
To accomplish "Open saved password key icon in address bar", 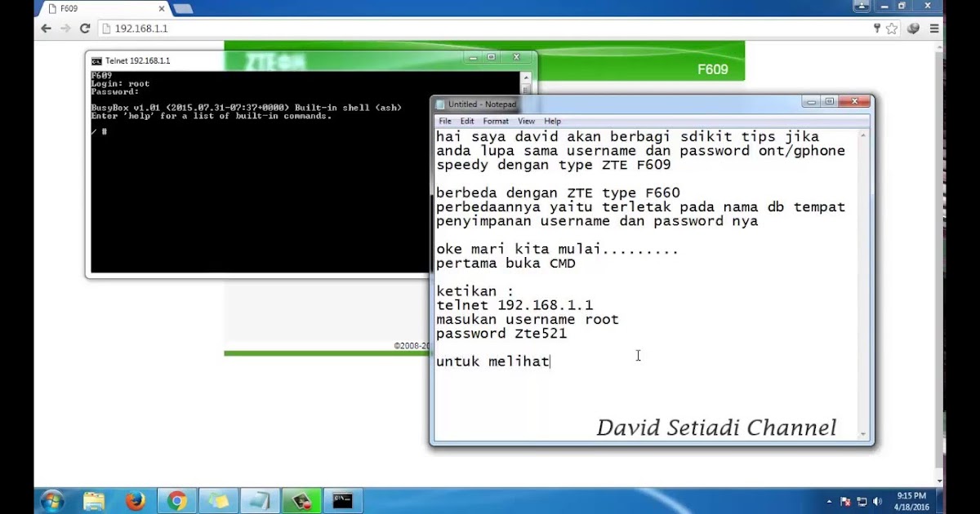I will click(x=877, y=29).
